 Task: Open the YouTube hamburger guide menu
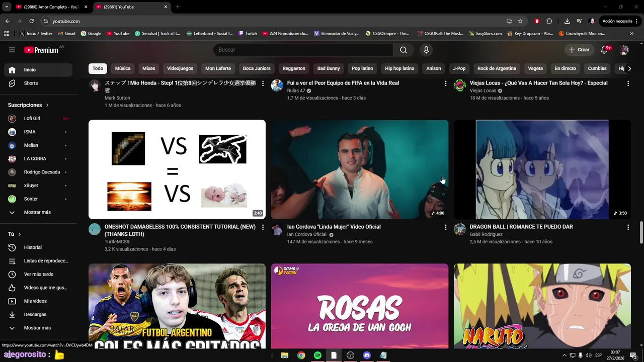(x=12, y=50)
